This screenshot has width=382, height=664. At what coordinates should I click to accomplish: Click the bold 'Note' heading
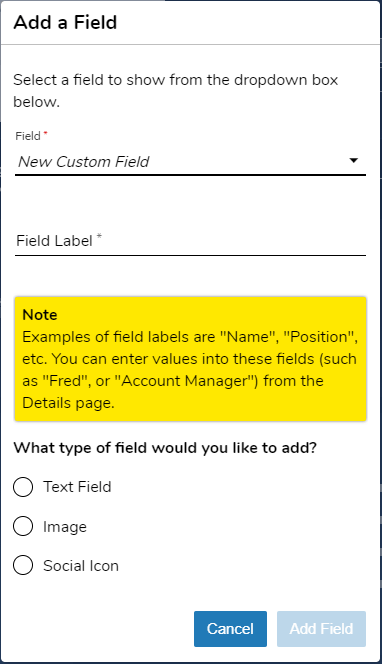[x=40, y=315]
